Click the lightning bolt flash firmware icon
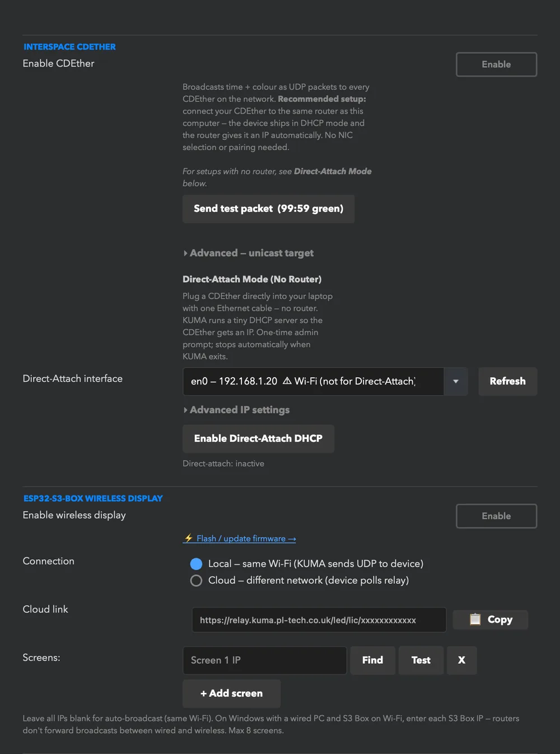Image resolution: width=560 pixels, height=754 pixels. [189, 538]
